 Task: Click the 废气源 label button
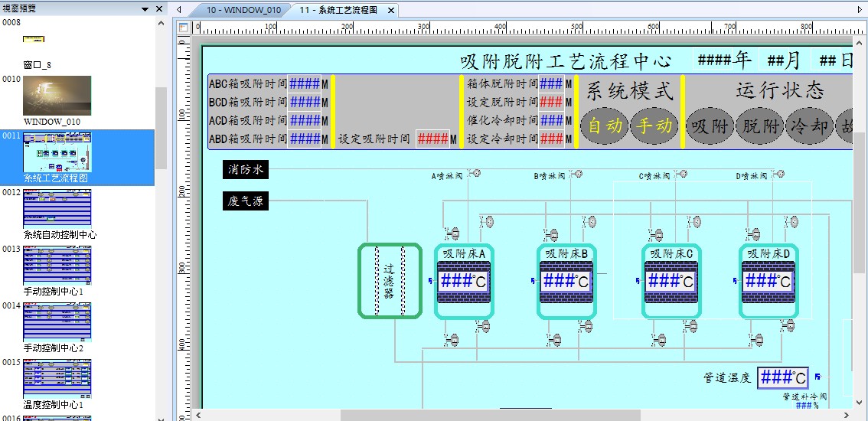[246, 201]
